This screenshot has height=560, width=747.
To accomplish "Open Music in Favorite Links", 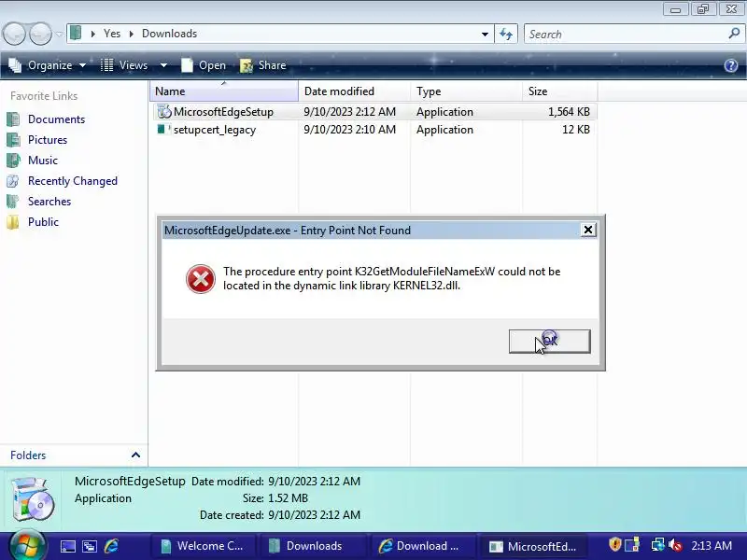I will tap(43, 160).
